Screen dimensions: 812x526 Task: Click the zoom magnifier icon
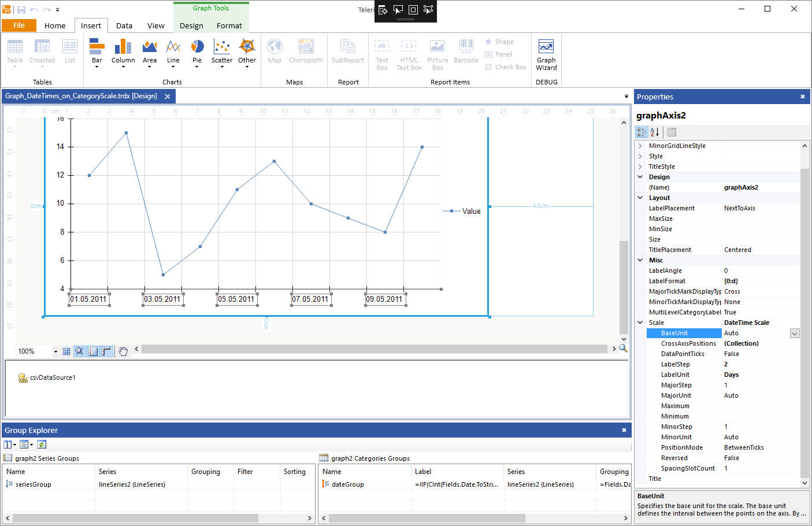[x=624, y=349]
